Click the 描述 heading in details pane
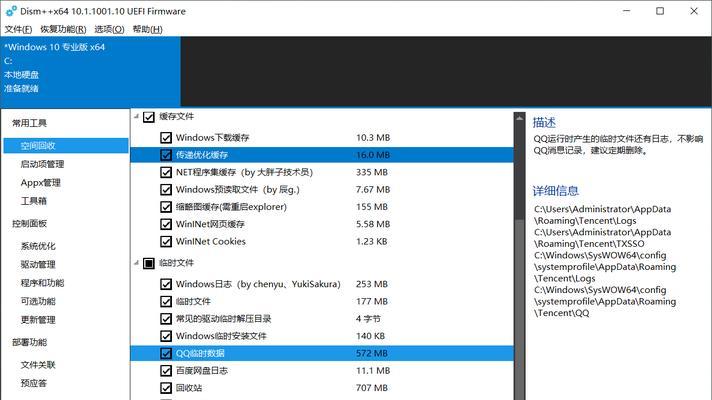 click(x=544, y=123)
